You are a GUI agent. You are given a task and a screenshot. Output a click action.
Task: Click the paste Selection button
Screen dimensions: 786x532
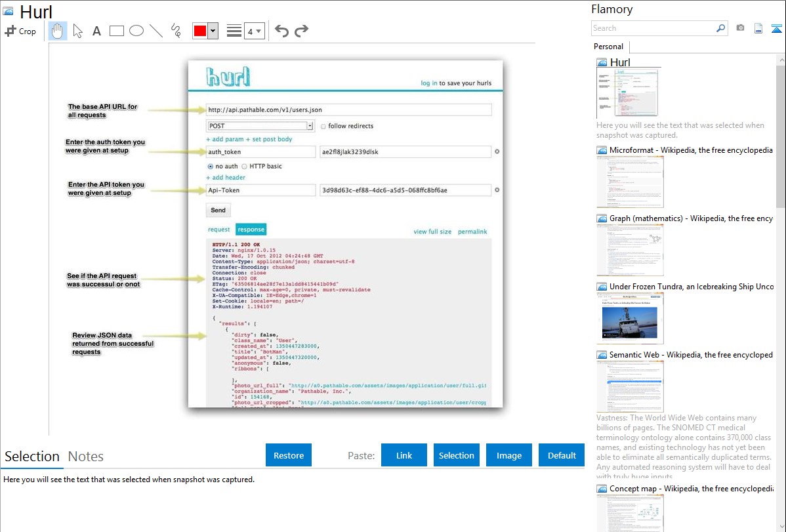(x=456, y=455)
